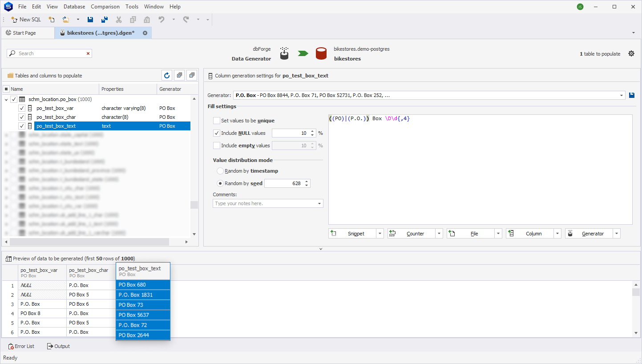Uncheck the schm_location.po_box table checkbox

click(x=13, y=100)
